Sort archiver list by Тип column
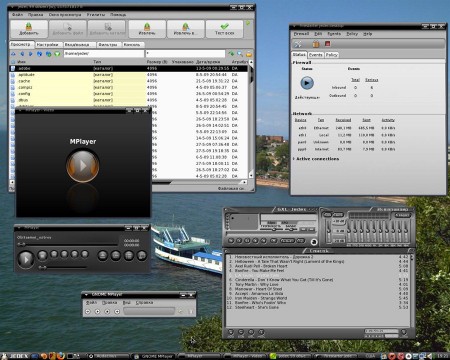Screen dimensions: 450x360 [x=97, y=62]
